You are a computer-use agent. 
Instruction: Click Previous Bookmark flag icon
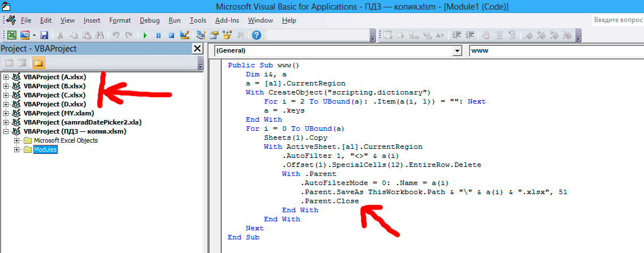click(555, 35)
